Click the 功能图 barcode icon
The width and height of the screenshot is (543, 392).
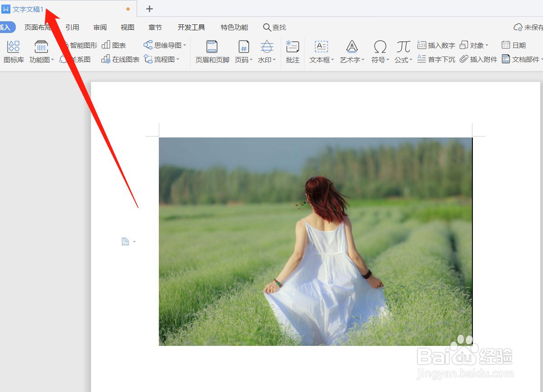pyautogui.click(x=41, y=47)
